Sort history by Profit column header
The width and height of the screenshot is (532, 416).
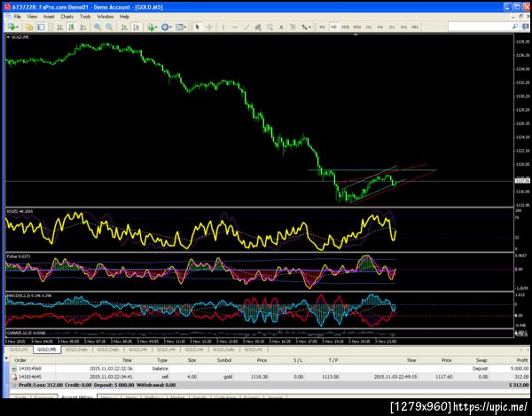(x=522, y=360)
